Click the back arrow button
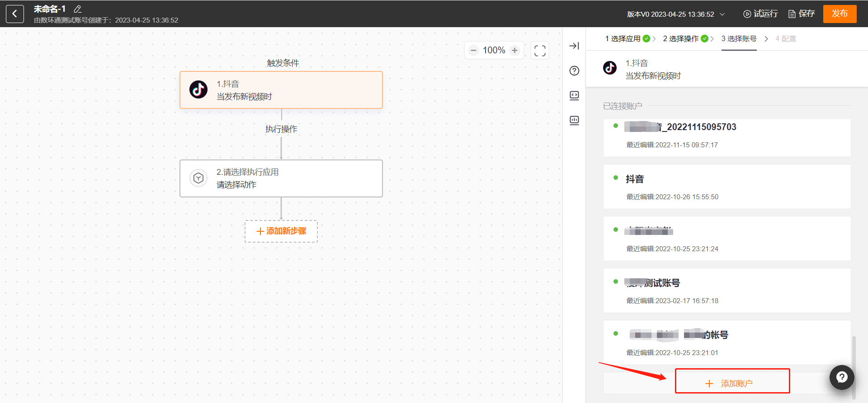This screenshot has height=403, width=868. [14, 14]
